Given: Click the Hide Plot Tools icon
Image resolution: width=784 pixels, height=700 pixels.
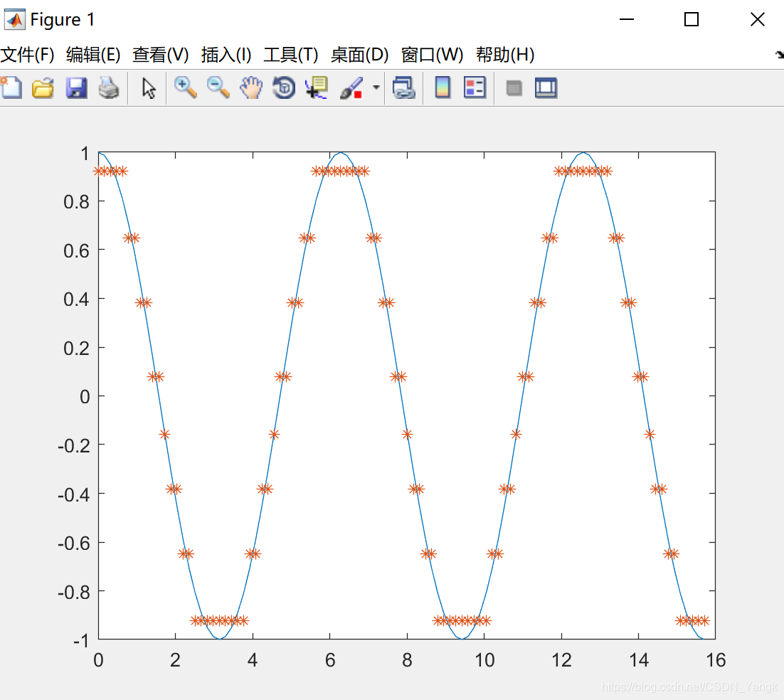Looking at the screenshot, I should pos(514,88).
